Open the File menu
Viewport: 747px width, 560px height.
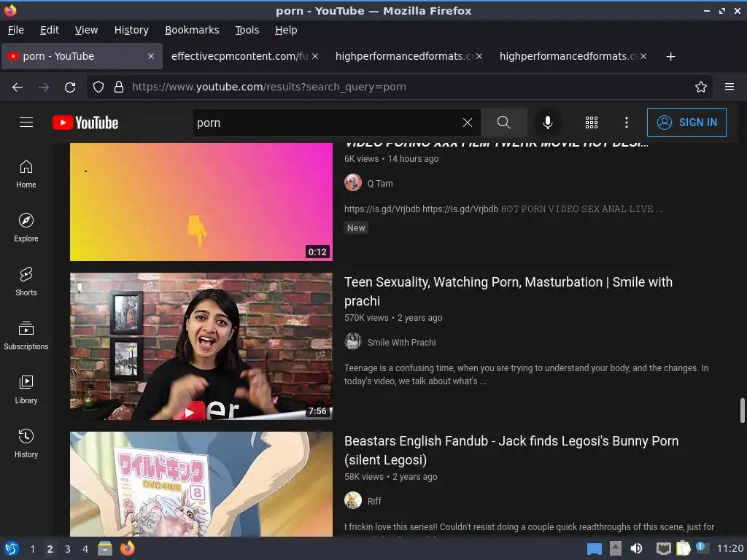point(16,30)
